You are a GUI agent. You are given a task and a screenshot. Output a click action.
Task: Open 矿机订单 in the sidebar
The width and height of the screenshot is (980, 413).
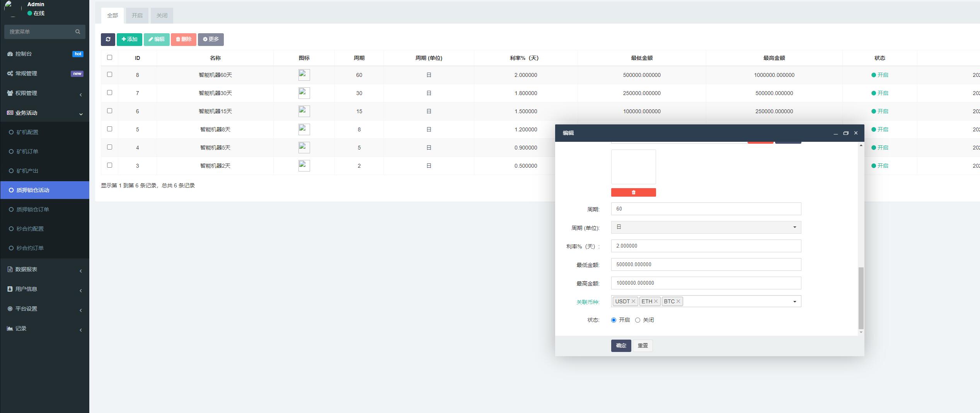(x=27, y=151)
